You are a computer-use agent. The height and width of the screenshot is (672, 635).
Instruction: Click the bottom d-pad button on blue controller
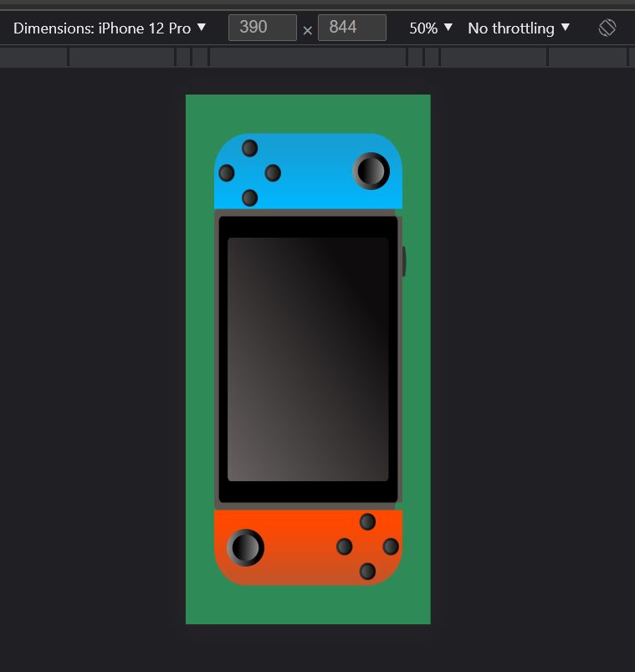coord(250,198)
